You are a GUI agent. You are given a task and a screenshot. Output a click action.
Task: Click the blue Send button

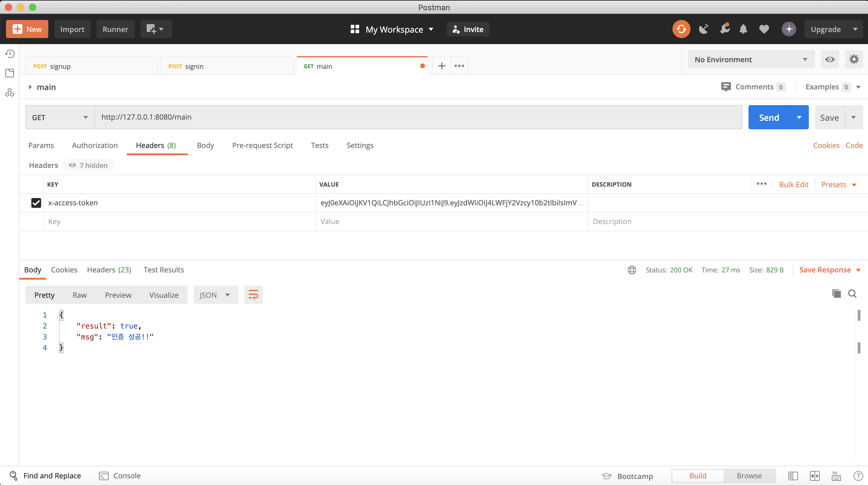(769, 117)
